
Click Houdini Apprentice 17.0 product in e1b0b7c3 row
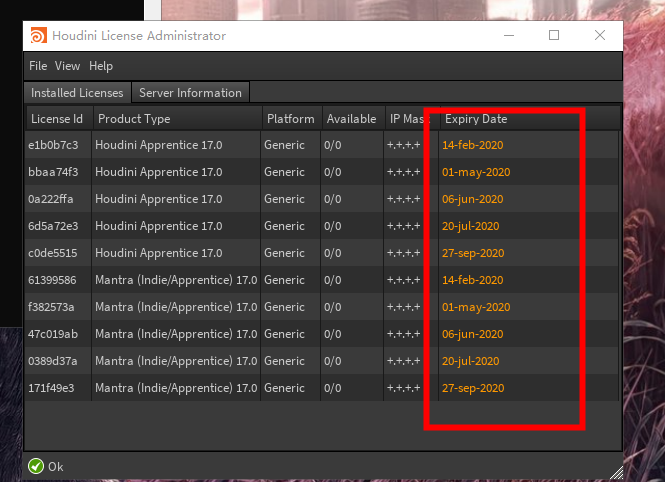click(159, 145)
